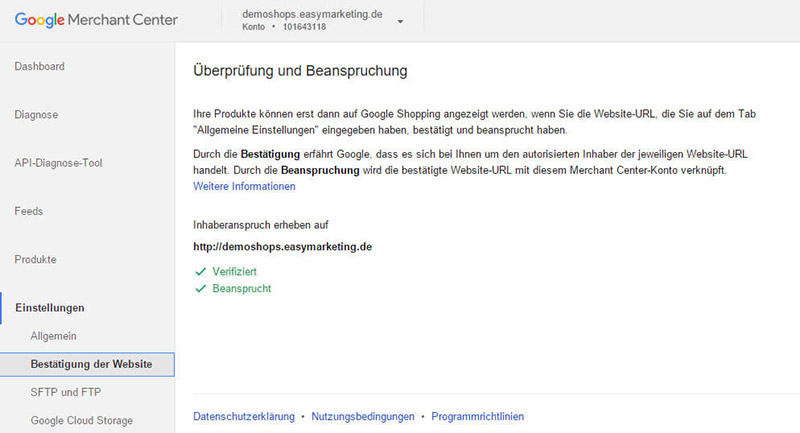Click the Weitere Informationen link

coord(245,187)
